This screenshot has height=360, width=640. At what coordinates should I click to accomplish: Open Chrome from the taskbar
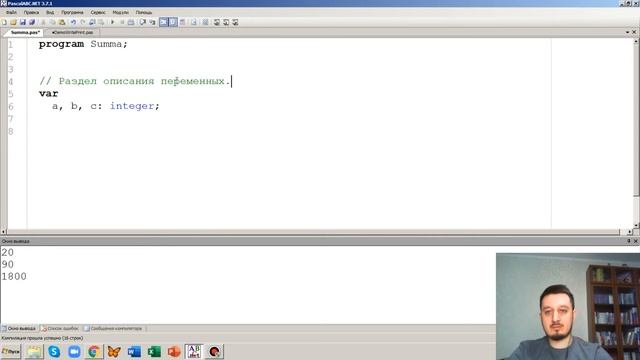(94, 351)
